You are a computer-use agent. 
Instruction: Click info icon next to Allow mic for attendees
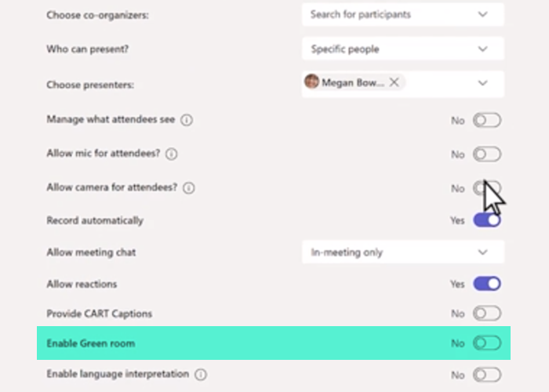(x=172, y=154)
